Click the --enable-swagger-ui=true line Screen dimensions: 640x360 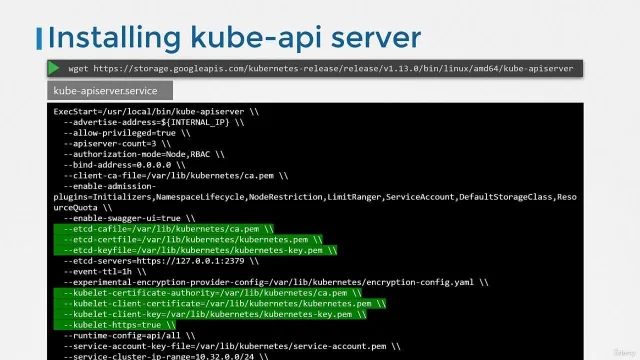click(129, 218)
